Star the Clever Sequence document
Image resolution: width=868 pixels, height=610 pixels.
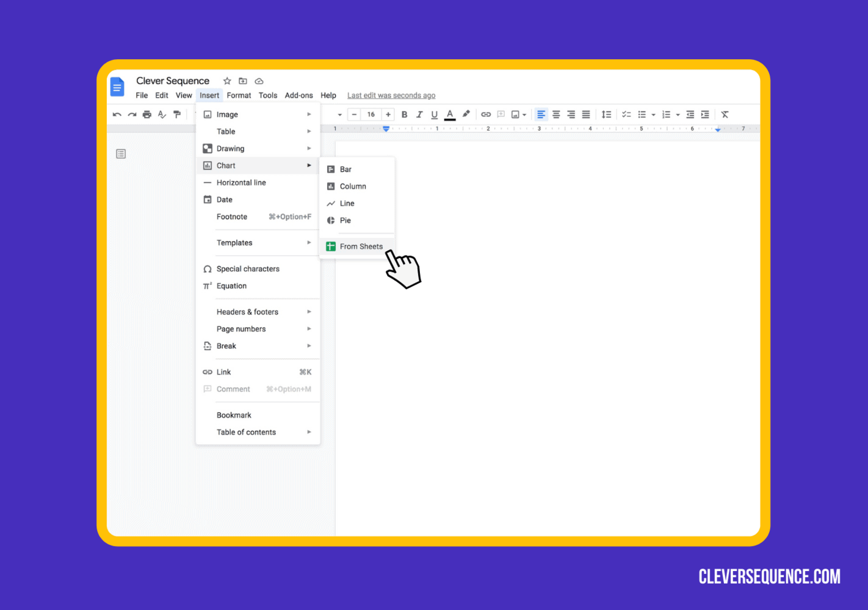click(x=227, y=81)
